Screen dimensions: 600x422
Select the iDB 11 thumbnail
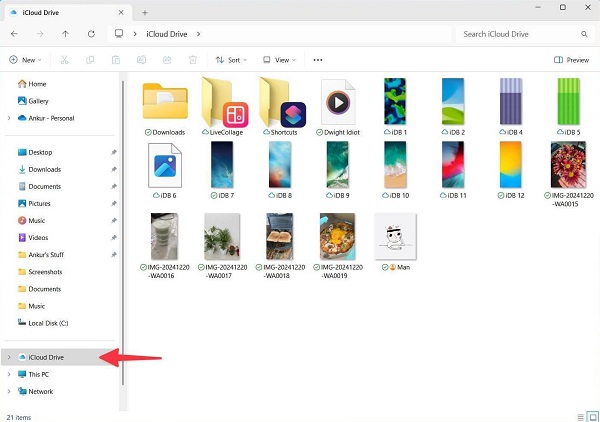coord(453,165)
